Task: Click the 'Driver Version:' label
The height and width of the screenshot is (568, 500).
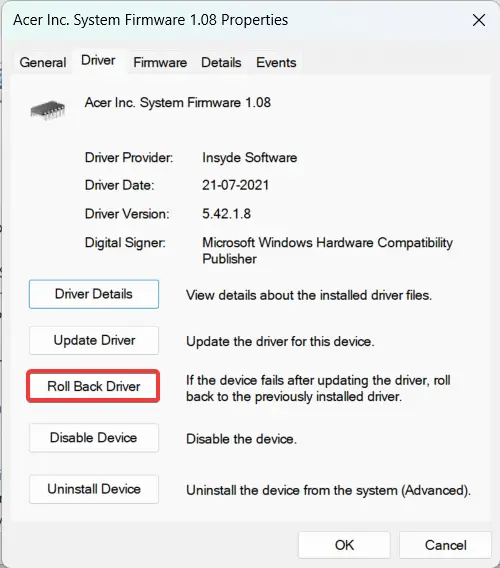Action: tap(127, 214)
